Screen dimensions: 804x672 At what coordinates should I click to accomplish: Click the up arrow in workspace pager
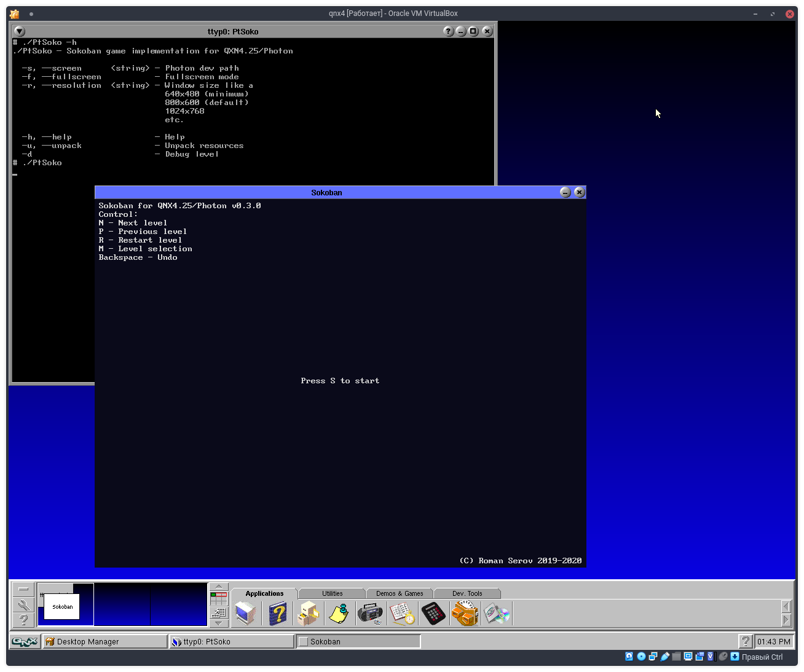218,587
